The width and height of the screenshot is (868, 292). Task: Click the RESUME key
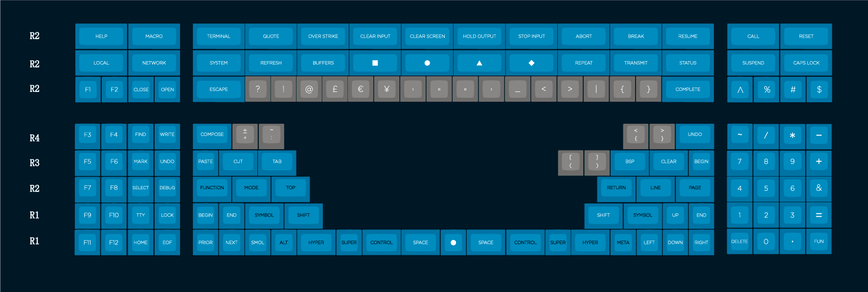point(688,36)
